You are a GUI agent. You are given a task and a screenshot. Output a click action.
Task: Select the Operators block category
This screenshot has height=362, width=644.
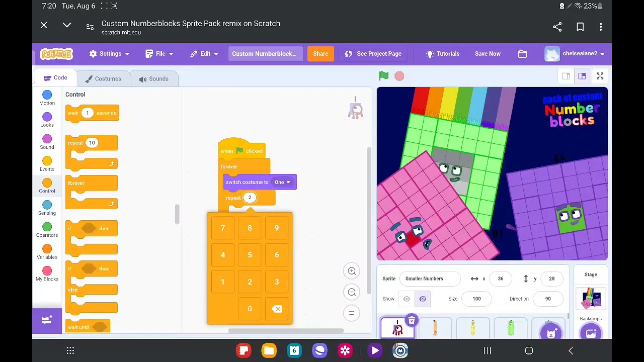47,230
